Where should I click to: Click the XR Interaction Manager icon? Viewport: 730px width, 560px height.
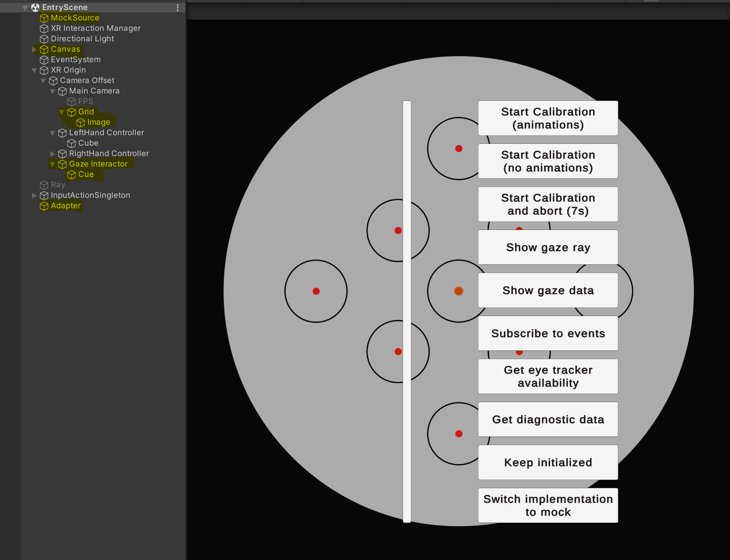(x=44, y=28)
